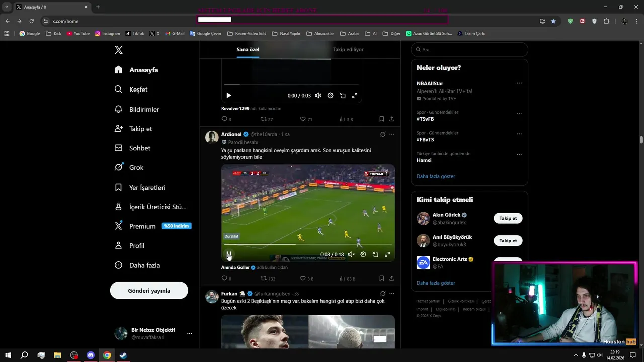Viewport: 644px width, 362px height.
Task: Bookmark the Revolver1299 post
Action: tap(382, 119)
